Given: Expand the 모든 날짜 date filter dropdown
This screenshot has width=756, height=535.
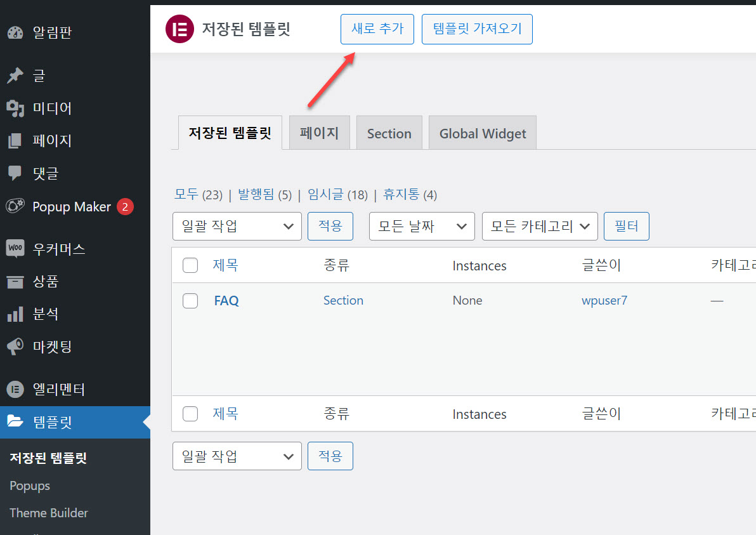Looking at the screenshot, I should tap(421, 226).
